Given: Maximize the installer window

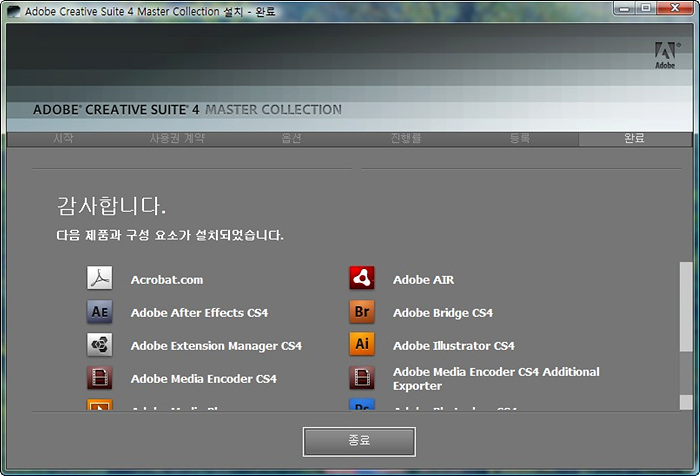Looking at the screenshot, I should [x=646, y=8].
